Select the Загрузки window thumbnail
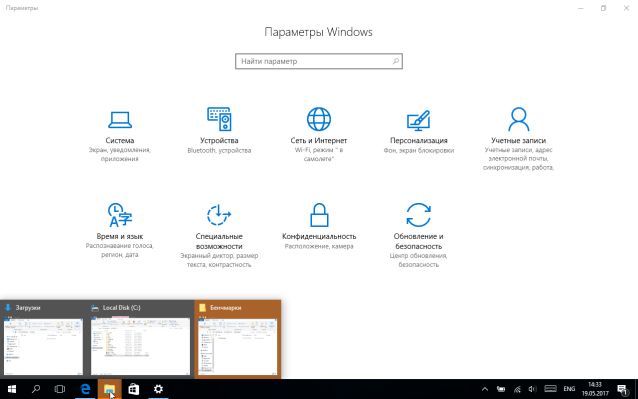Image resolution: width=638 pixels, height=399 pixels. click(x=43, y=340)
